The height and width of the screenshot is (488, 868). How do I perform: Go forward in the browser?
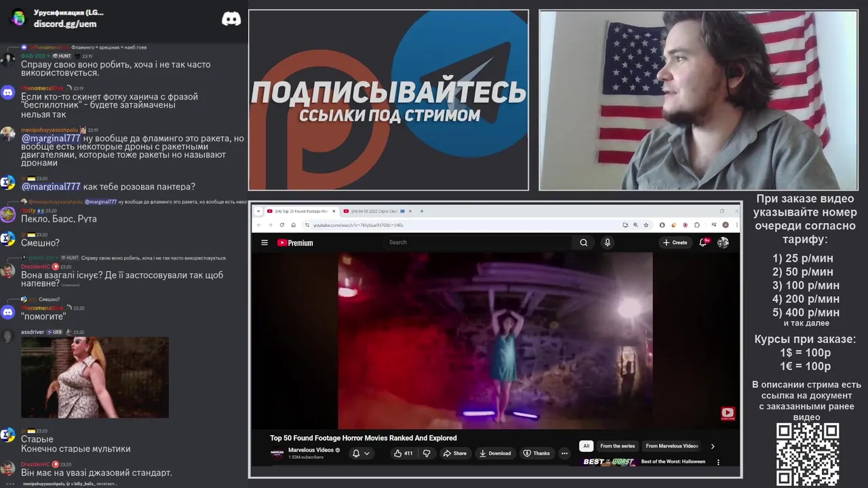coord(270,225)
